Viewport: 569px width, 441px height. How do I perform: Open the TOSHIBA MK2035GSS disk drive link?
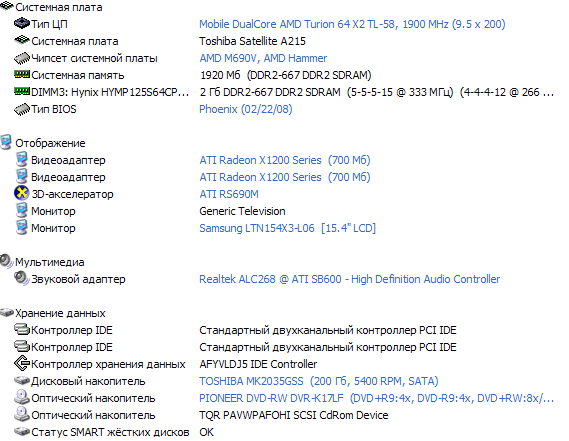coord(319,381)
